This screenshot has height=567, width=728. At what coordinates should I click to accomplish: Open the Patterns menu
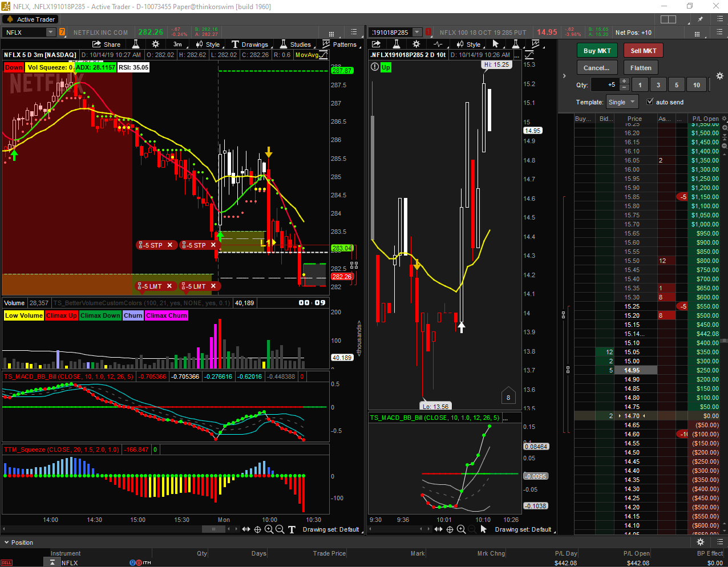(339, 44)
